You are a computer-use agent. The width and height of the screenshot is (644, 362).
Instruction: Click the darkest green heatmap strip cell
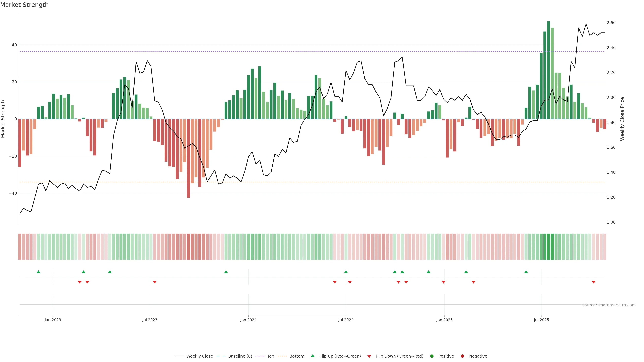coord(549,247)
